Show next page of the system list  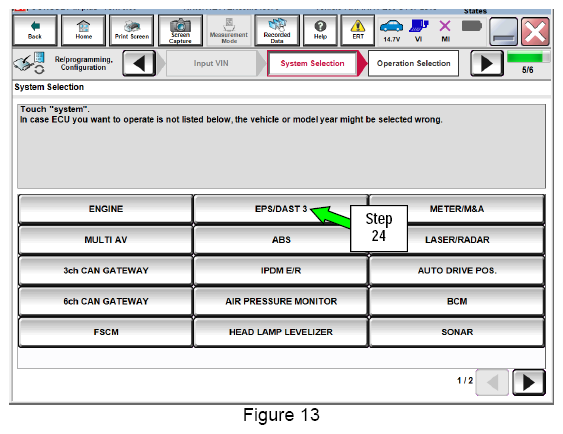pos(529,383)
